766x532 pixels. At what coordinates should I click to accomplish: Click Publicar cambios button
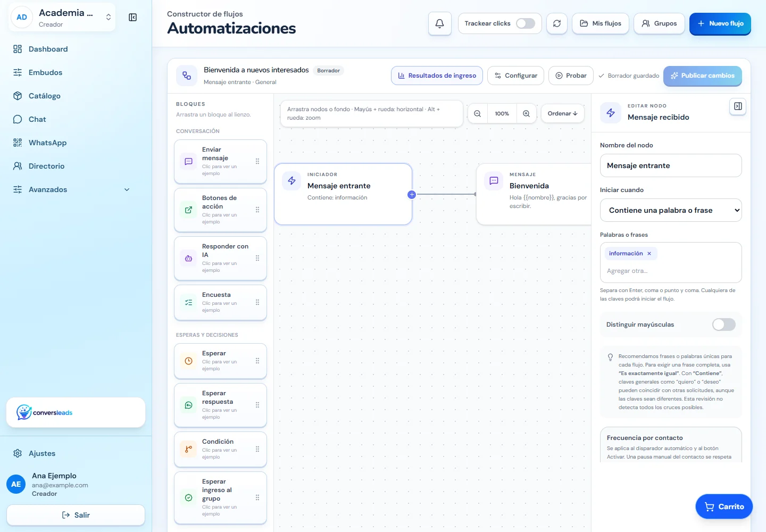[x=703, y=76]
